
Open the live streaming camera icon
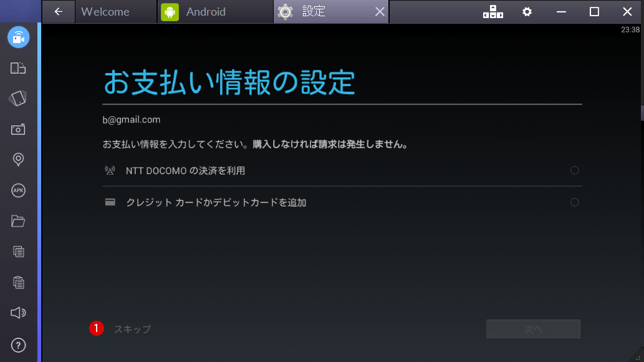tap(19, 37)
